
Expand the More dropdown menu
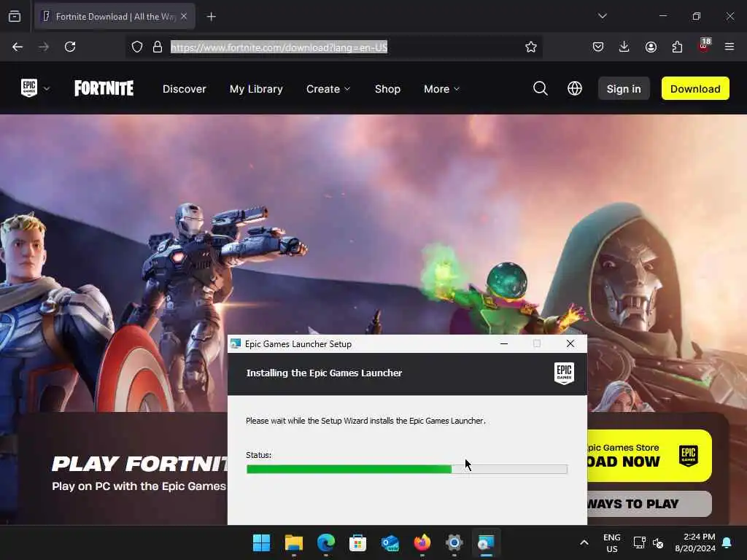point(441,89)
